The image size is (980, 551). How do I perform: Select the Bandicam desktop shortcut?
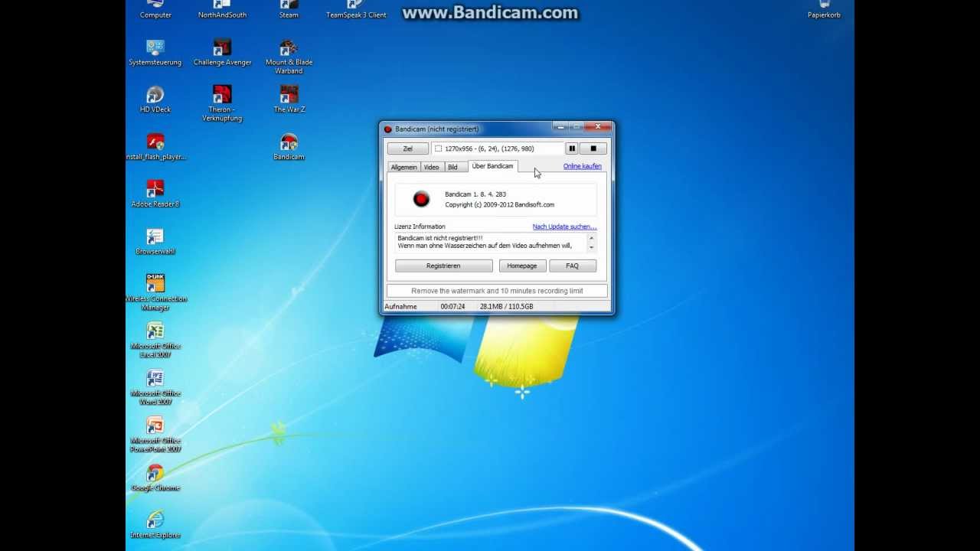click(289, 148)
